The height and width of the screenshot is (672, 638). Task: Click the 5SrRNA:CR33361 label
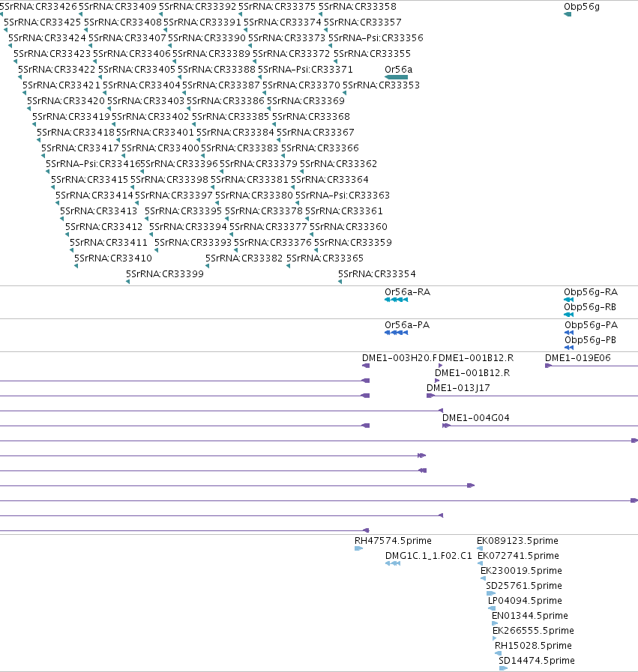[x=344, y=211]
